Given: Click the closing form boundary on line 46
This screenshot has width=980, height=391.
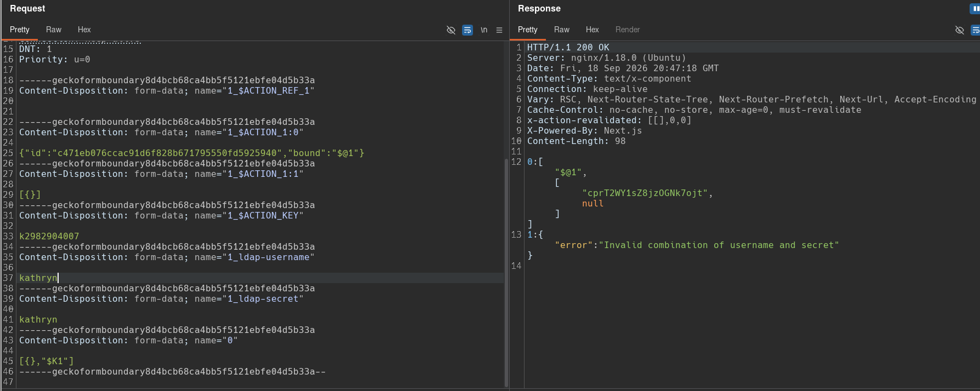Looking at the screenshot, I should (x=173, y=372).
